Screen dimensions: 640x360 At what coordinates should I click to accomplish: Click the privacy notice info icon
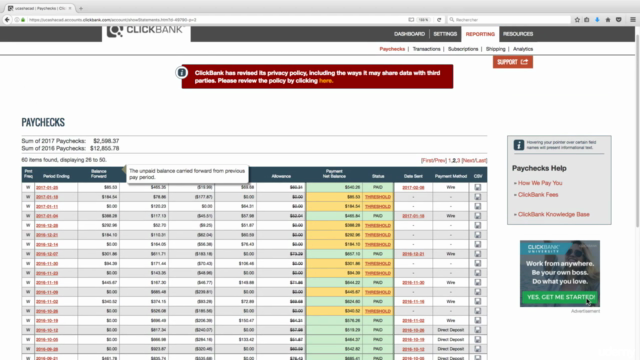182,73
